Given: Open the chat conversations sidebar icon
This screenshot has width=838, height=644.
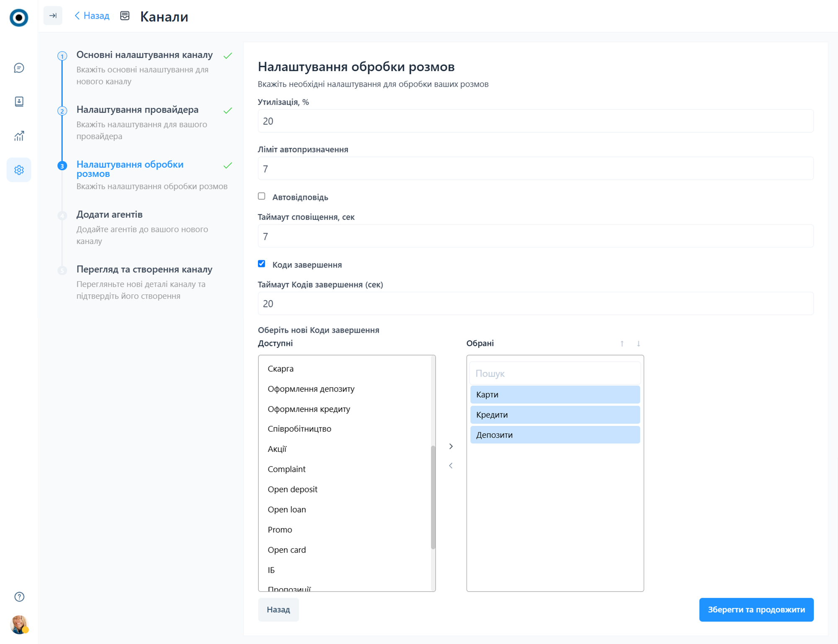Looking at the screenshot, I should click(19, 68).
